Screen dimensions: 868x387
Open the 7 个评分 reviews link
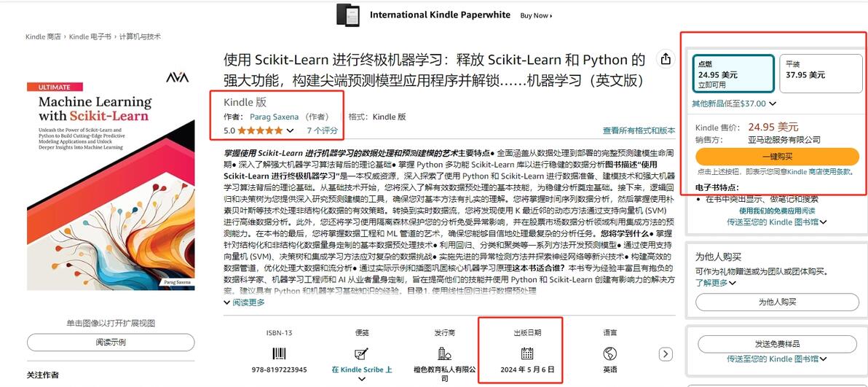[x=322, y=131]
